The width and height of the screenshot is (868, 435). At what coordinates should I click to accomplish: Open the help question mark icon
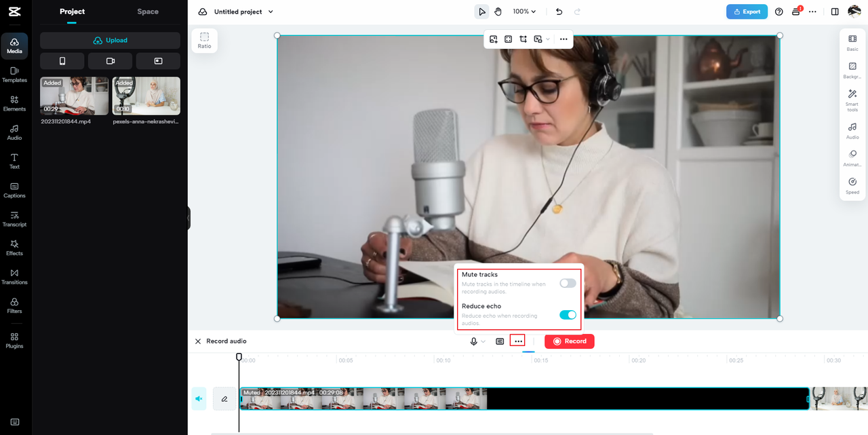(778, 12)
